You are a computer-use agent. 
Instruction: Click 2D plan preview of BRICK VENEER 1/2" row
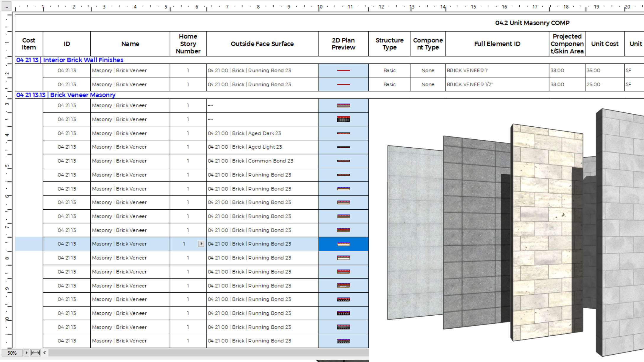point(343,84)
